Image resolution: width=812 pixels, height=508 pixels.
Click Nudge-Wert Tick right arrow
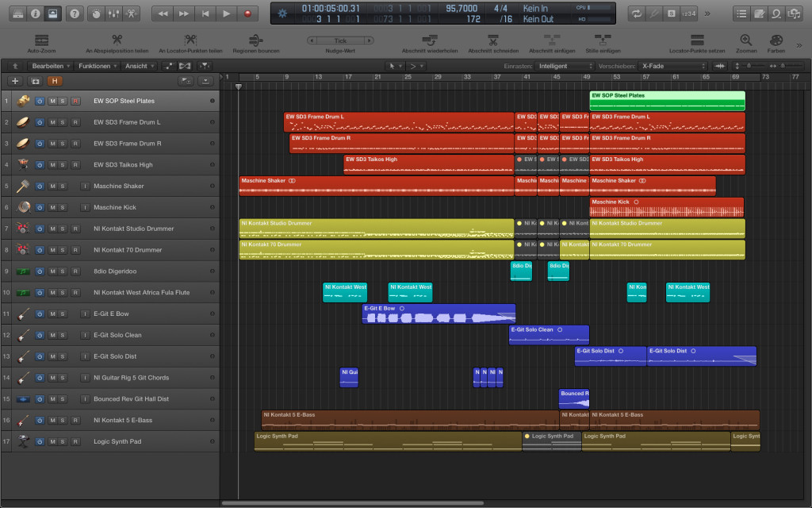click(x=369, y=40)
